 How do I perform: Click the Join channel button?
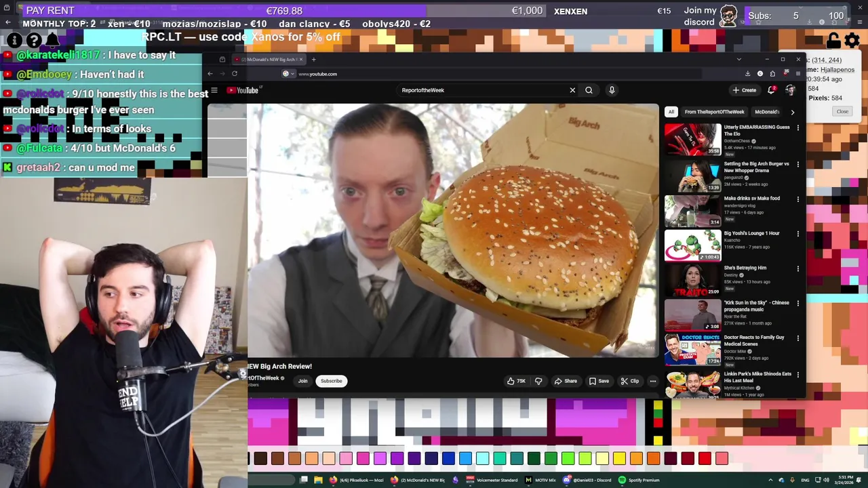(x=302, y=381)
